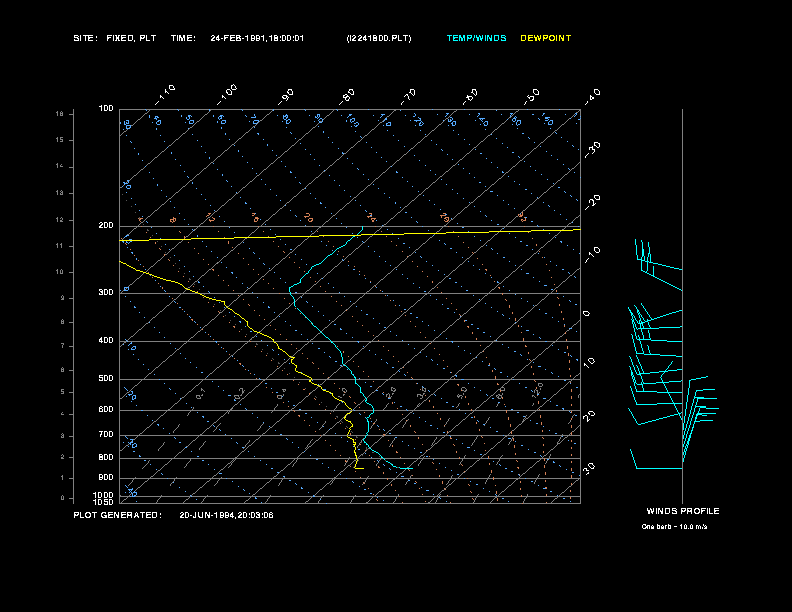Click the 13 tick on altitude scale
792x612 pixels.
click(x=60, y=193)
